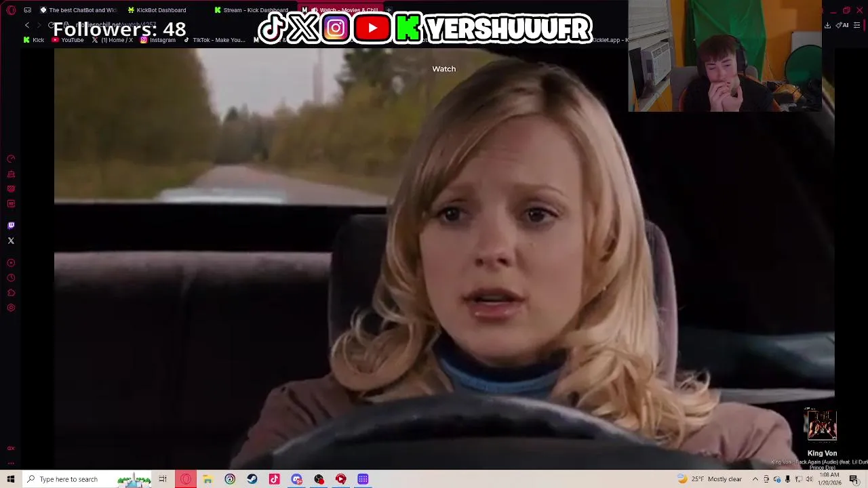Switch to 'The best ChatBot and Wid' tab
The width and height of the screenshot is (868, 488).
pos(78,10)
